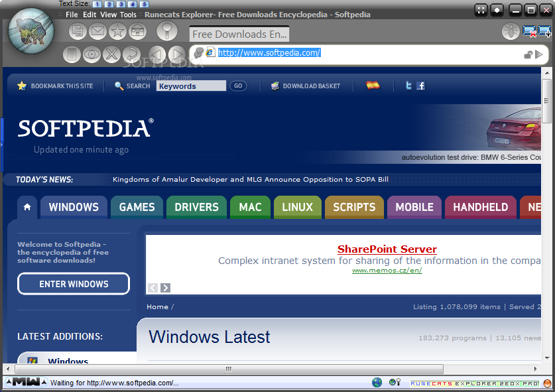Screen dimensions: 555x392
Task: Show previous ad with left chevron
Action: click(153, 288)
